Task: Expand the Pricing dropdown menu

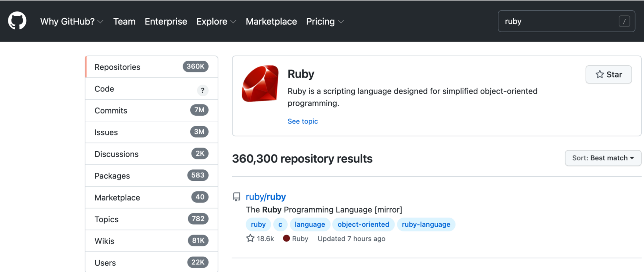Action: [x=325, y=21]
